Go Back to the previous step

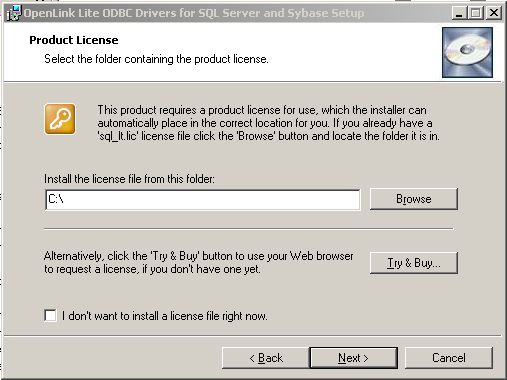(x=266, y=358)
